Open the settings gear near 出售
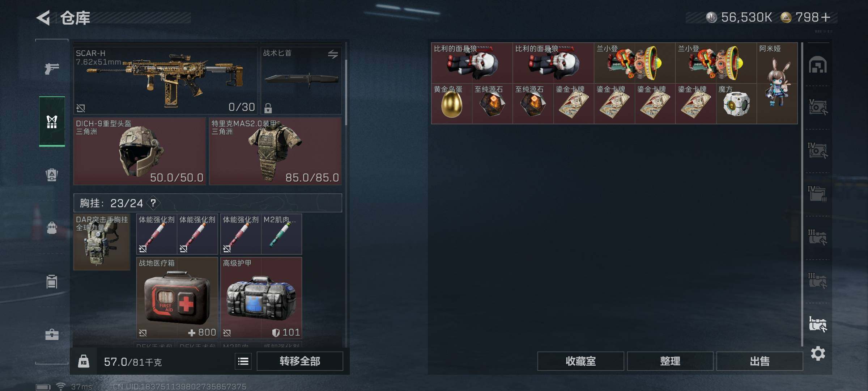The height and width of the screenshot is (391, 868). click(818, 353)
